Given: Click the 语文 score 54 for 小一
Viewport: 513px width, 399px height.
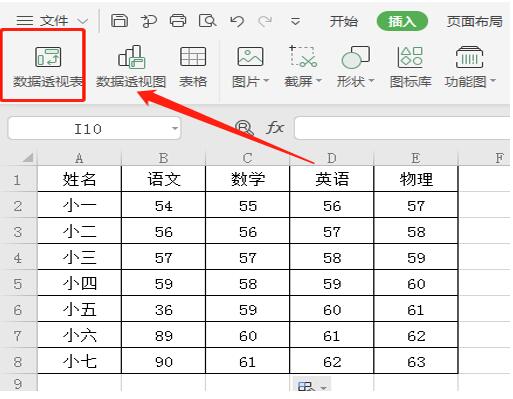Looking at the screenshot, I should click(163, 205).
